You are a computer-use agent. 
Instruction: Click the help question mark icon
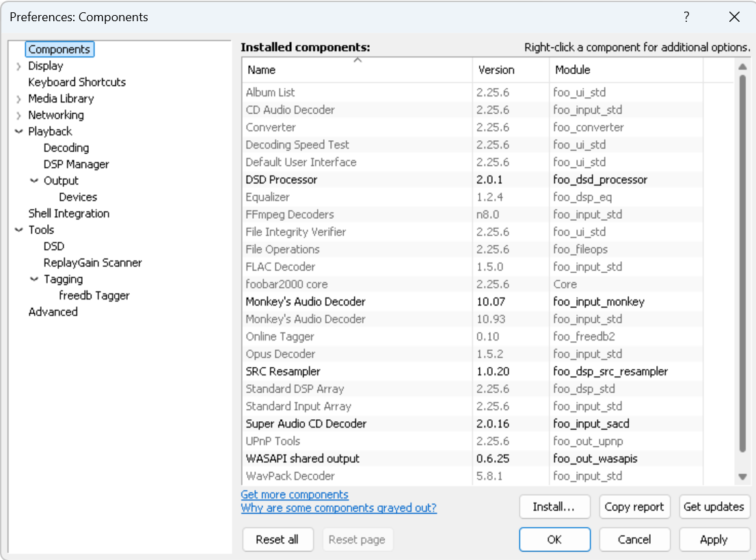(x=686, y=17)
